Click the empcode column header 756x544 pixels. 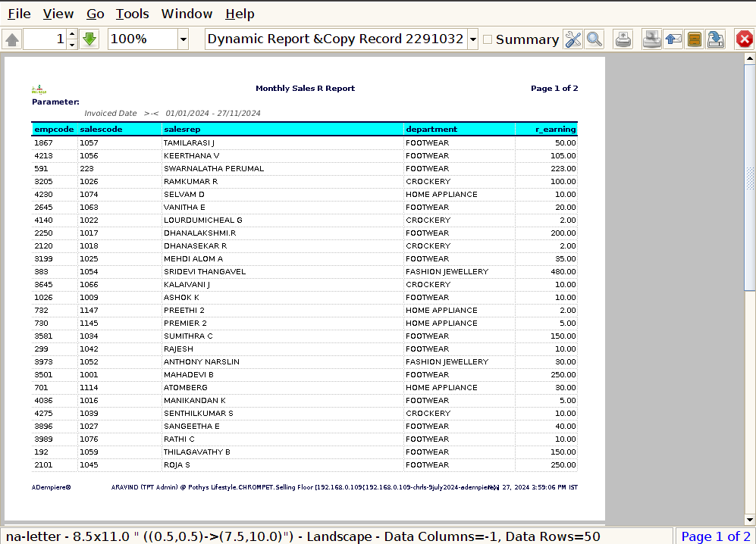click(54, 129)
